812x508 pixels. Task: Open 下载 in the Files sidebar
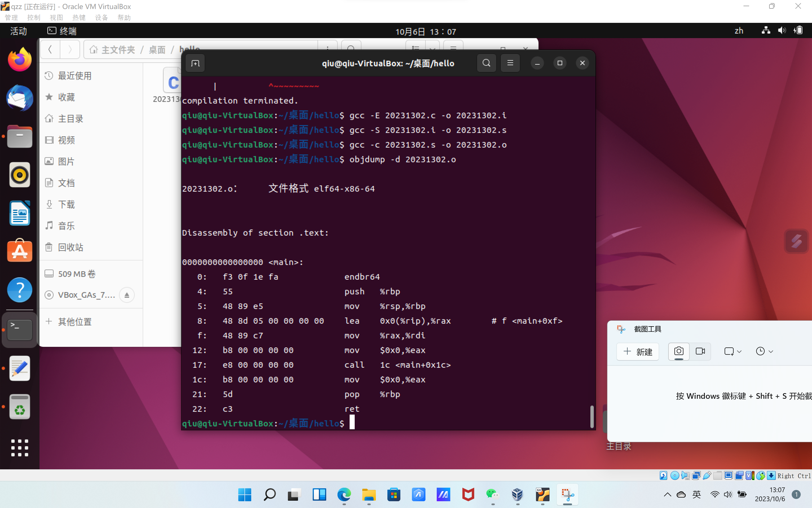point(91,204)
